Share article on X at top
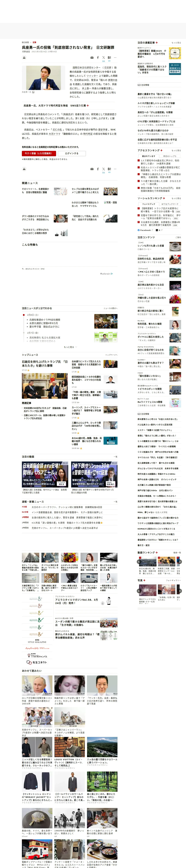Image resolution: width=186 pixels, height=868 pixels. (104, 58)
